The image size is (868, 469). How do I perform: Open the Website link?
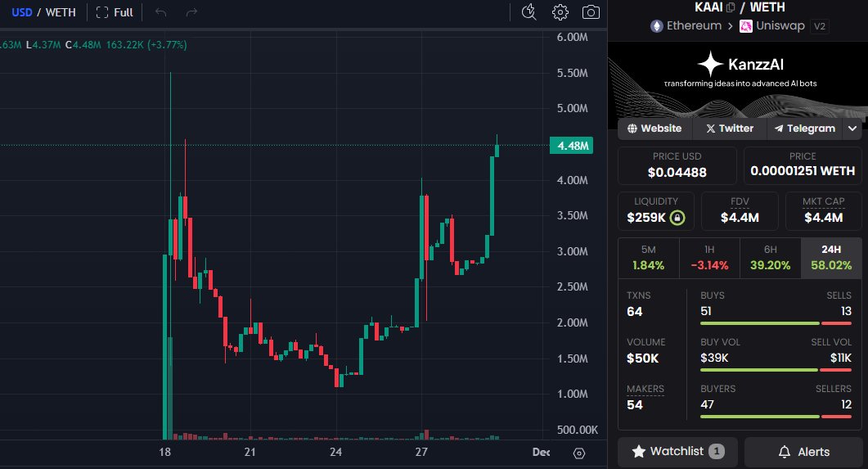(654, 129)
